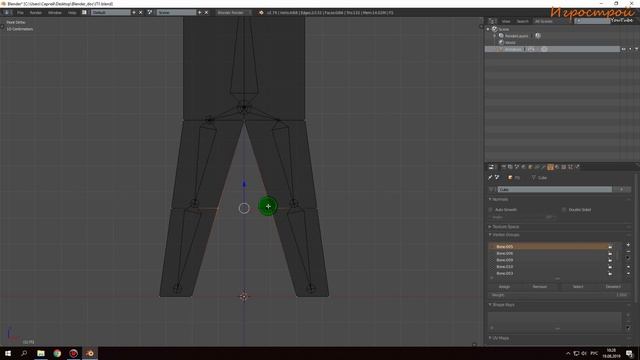The height and width of the screenshot is (360, 640).
Task: Click the vertex group Deselect button
Action: [x=613, y=287]
